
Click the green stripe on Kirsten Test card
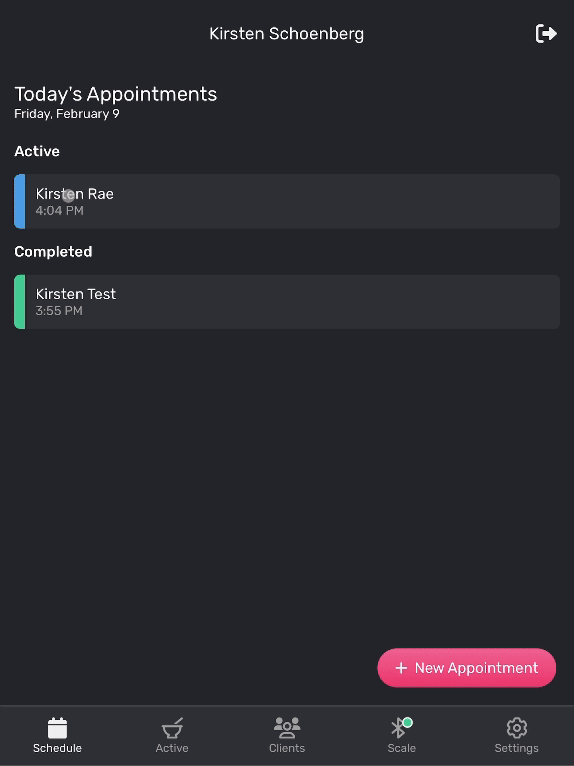20,302
